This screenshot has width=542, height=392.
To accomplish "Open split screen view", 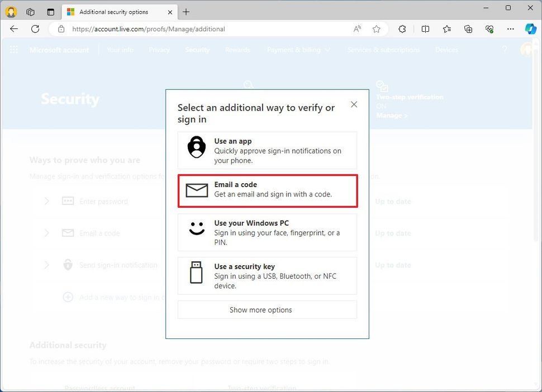I will (425, 29).
